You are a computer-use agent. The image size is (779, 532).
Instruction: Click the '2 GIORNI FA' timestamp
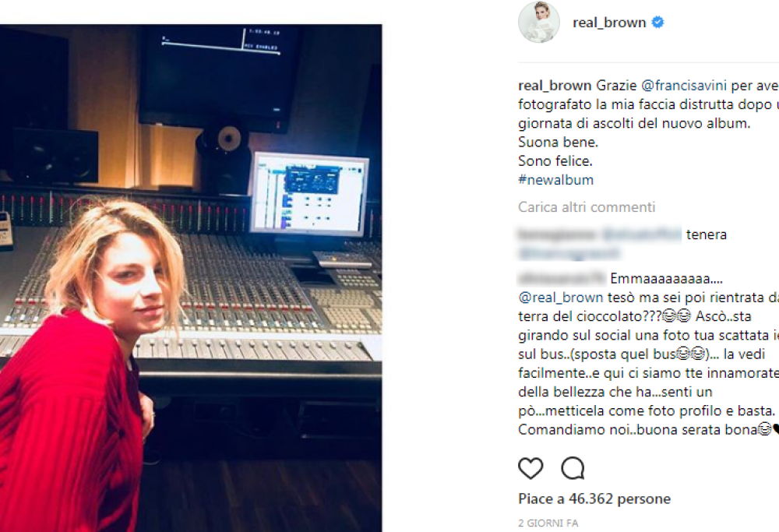[x=548, y=523]
